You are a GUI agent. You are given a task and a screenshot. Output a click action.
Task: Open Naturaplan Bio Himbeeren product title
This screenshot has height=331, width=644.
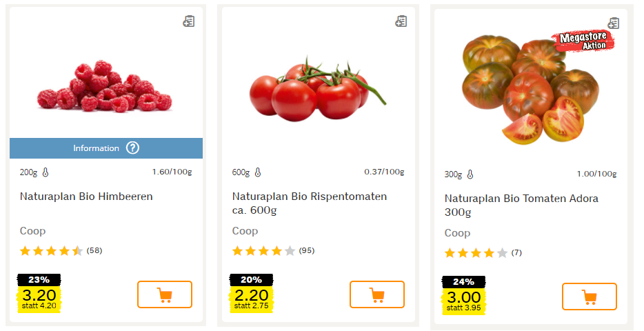(x=86, y=197)
